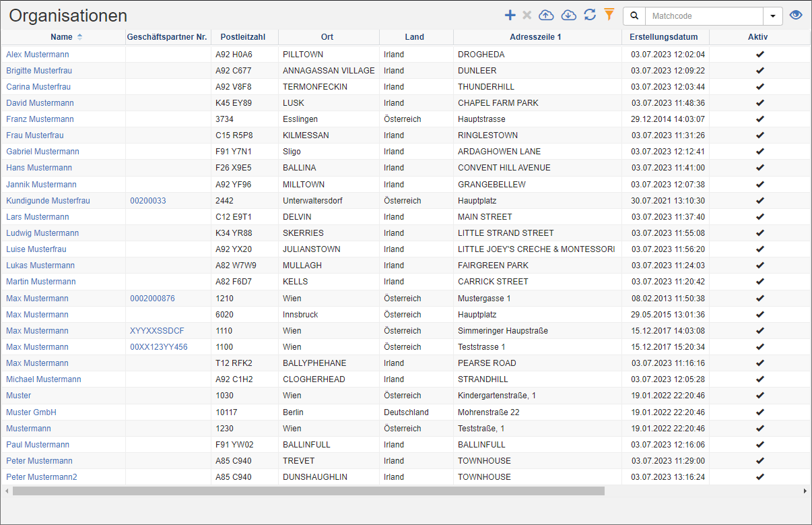The width and height of the screenshot is (812, 525).
Task: Click the upload cloud icon
Action: [546, 15]
